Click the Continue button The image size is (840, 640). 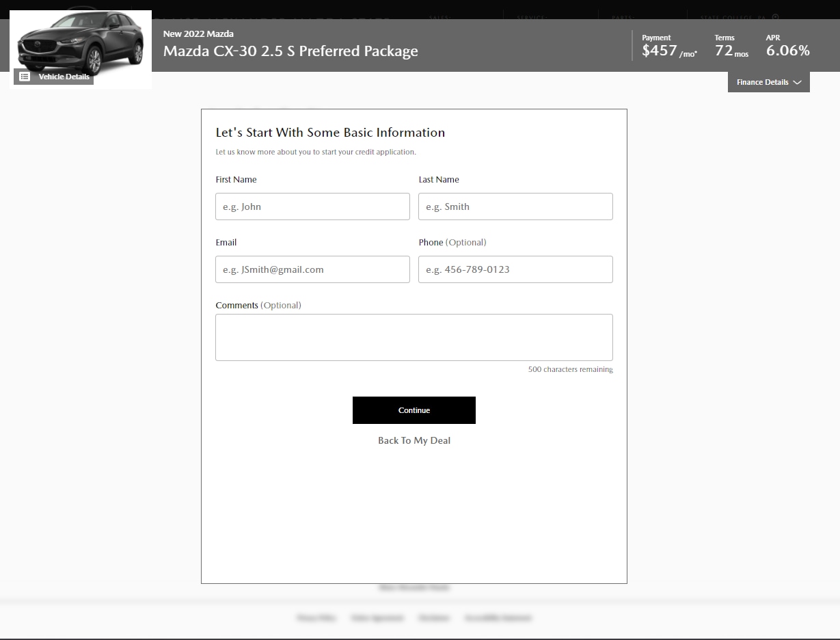point(414,410)
